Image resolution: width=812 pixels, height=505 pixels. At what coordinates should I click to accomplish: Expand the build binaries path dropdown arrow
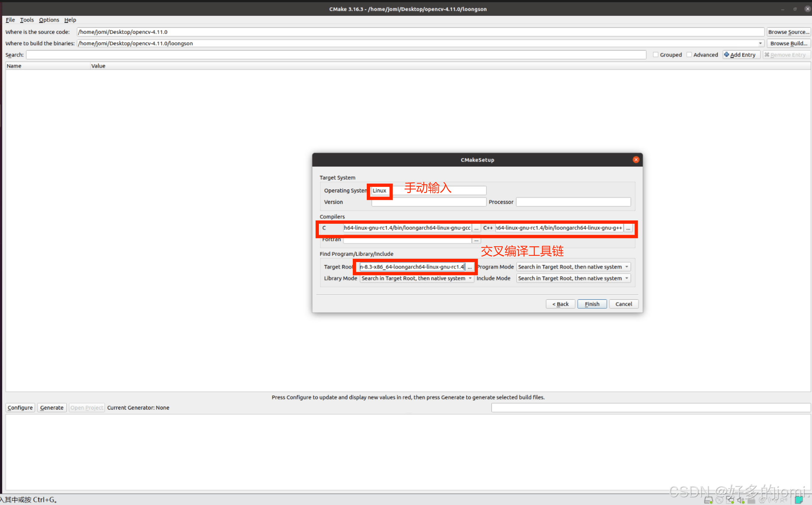[760, 43]
